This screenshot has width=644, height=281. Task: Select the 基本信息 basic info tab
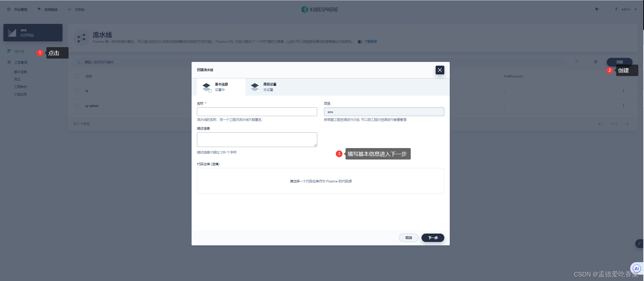(x=221, y=87)
